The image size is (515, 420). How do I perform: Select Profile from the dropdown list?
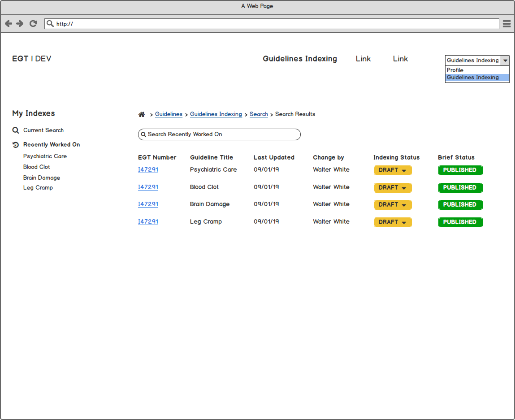click(455, 70)
